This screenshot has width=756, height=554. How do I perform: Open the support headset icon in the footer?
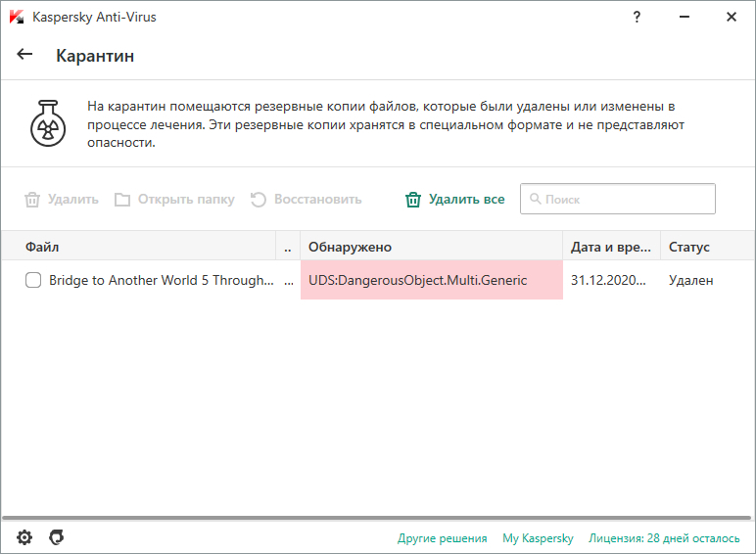click(57, 537)
